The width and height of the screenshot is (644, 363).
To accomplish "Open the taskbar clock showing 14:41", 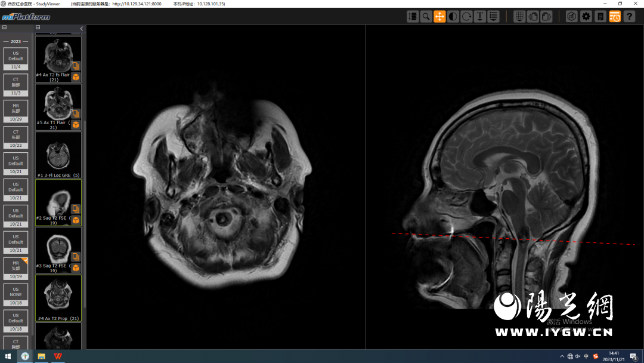I will (x=614, y=356).
